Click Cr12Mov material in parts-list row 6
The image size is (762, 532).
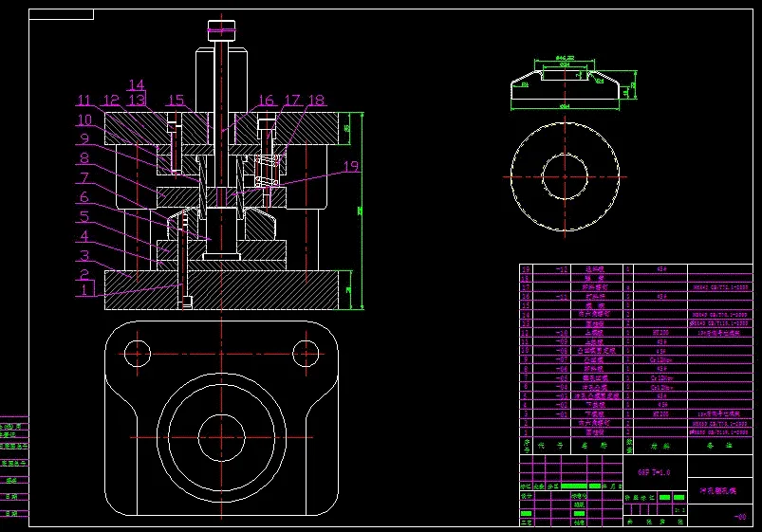pyautogui.click(x=660, y=387)
